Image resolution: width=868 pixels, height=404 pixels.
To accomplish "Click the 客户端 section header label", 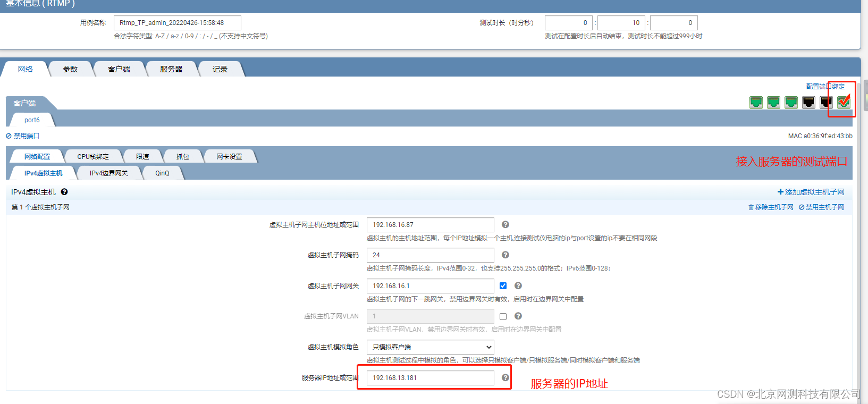I will tap(24, 103).
